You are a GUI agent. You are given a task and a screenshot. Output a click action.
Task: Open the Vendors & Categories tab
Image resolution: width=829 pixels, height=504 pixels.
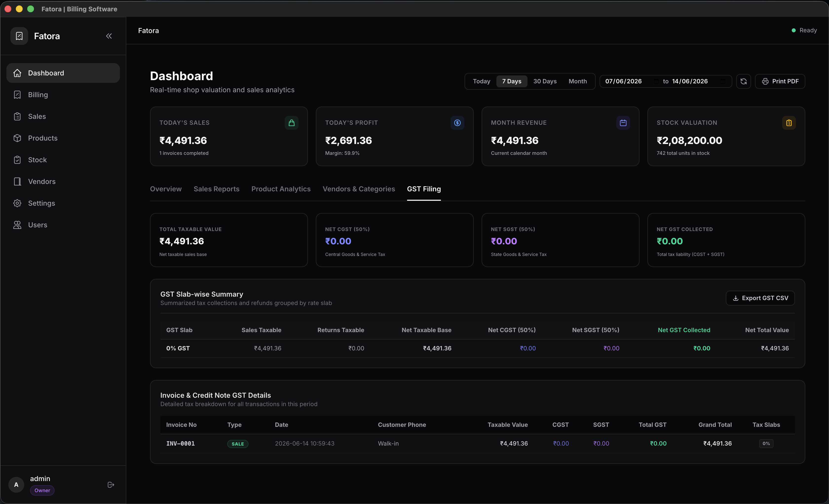pyautogui.click(x=359, y=189)
